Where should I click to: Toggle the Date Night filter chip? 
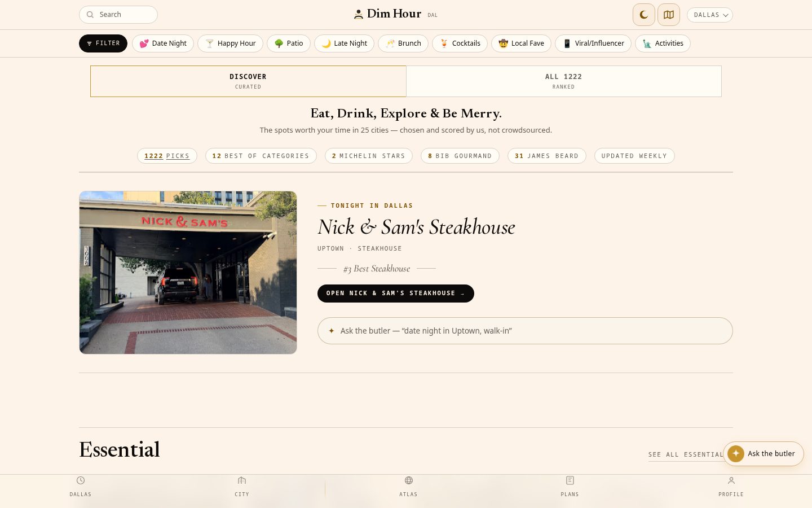[163, 43]
